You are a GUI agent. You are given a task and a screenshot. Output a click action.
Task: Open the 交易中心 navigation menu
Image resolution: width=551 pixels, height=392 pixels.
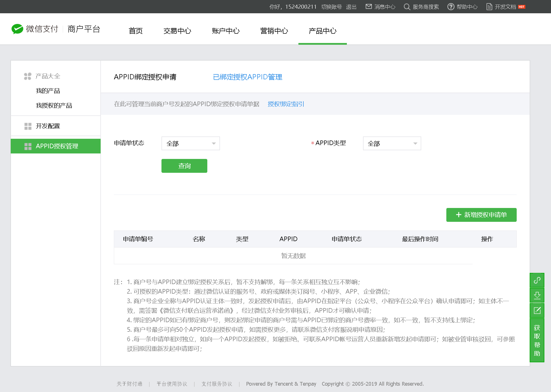point(177,31)
